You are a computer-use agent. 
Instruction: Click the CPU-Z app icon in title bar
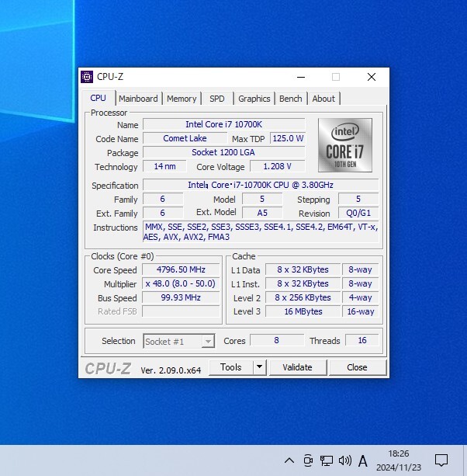coord(87,77)
